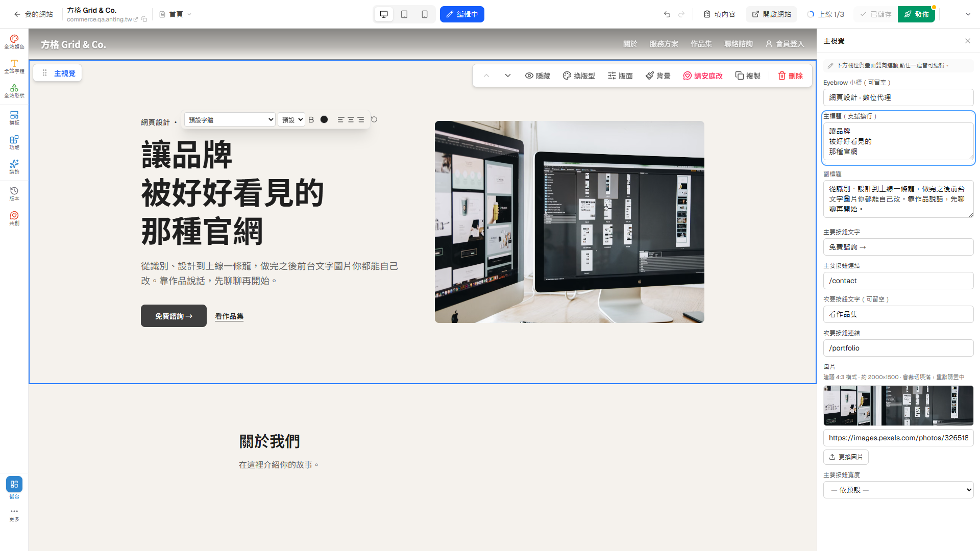Screen dimensions: 980x551
Task: Click the 聯絡諮詢 nav menu item
Action: pyautogui.click(x=738, y=44)
